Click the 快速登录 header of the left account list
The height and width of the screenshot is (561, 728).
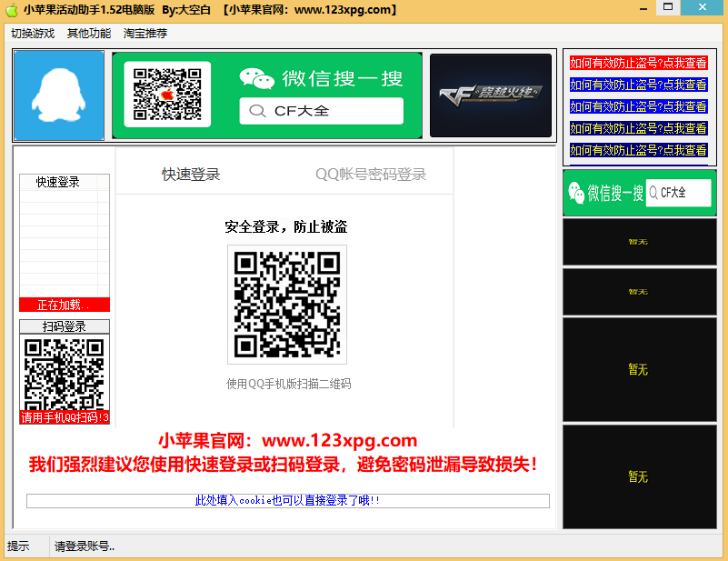pos(58,182)
